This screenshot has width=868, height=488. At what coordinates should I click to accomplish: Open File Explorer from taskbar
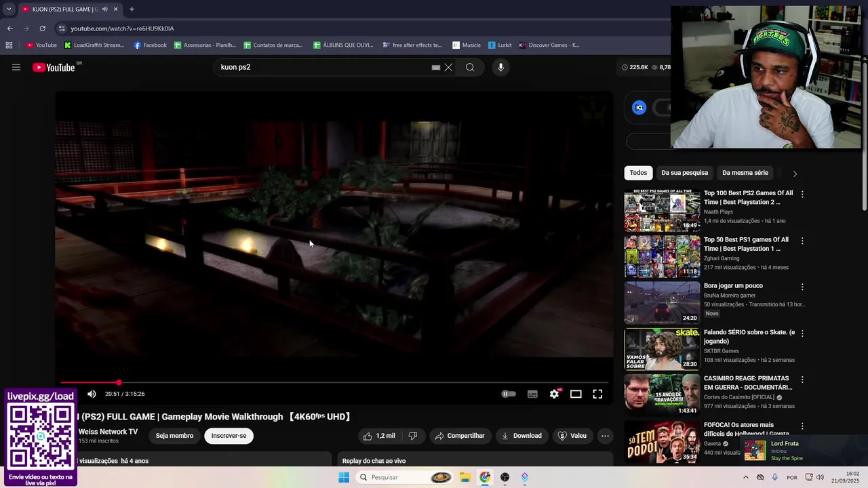coord(465,477)
